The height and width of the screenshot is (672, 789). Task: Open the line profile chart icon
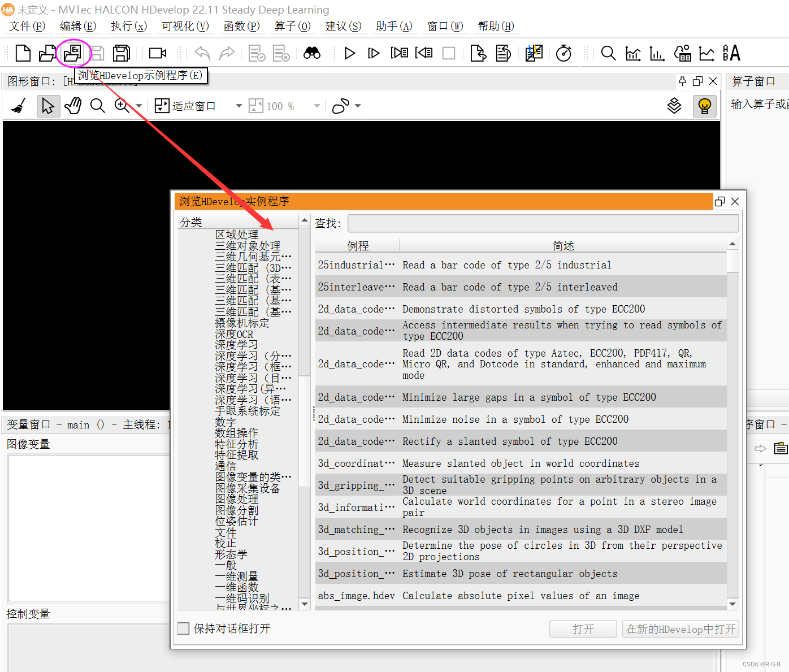pyautogui.click(x=706, y=53)
